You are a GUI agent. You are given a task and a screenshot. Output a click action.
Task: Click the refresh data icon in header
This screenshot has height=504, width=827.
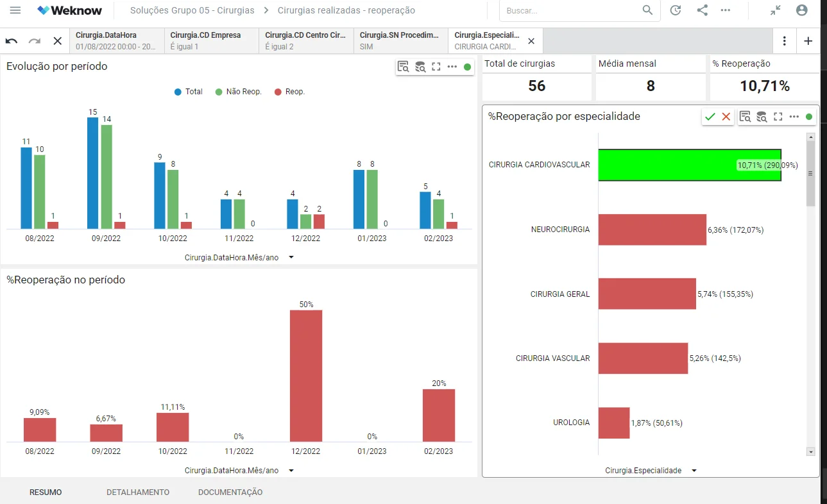click(x=676, y=10)
